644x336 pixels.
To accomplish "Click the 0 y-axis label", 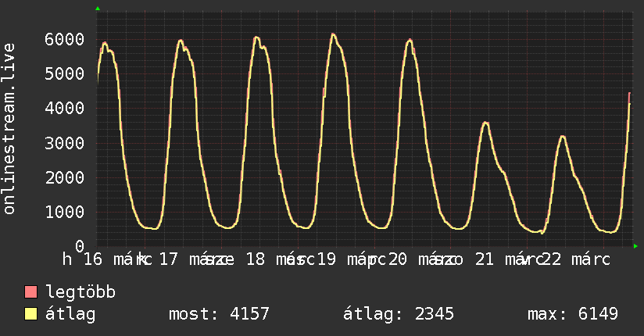I will tap(80, 246).
